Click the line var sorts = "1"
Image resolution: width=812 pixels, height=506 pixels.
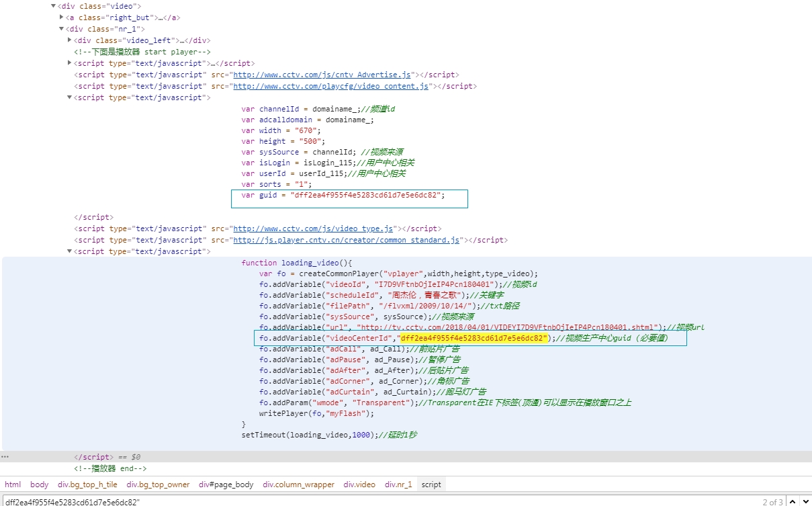tap(277, 184)
